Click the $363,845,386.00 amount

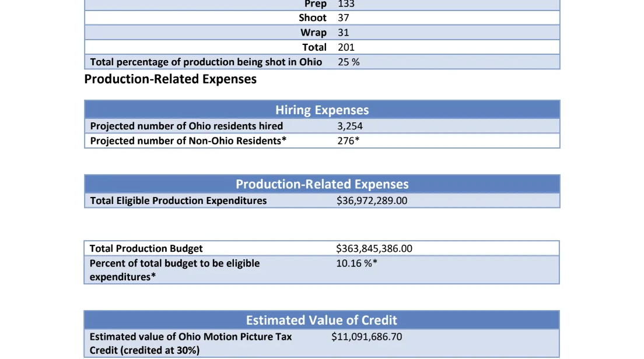pyautogui.click(x=374, y=249)
